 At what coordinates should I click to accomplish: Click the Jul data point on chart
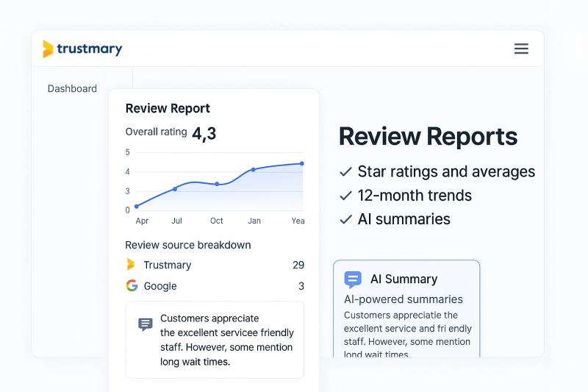(175, 189)
